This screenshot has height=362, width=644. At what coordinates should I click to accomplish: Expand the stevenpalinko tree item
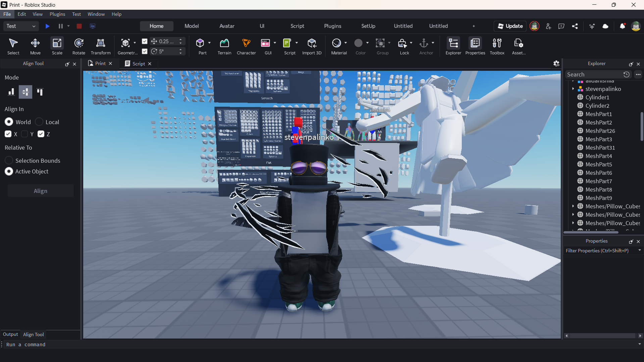573,89
